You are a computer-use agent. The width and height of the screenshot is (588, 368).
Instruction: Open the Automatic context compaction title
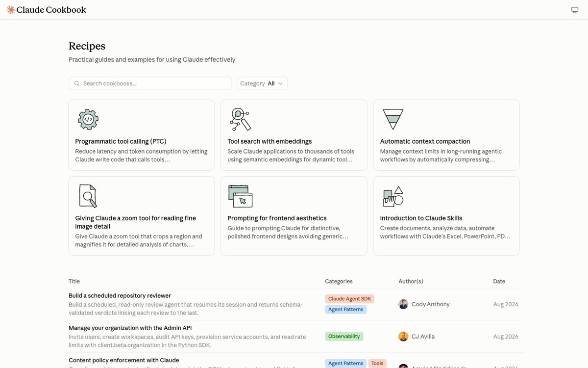tap(425, 141)
